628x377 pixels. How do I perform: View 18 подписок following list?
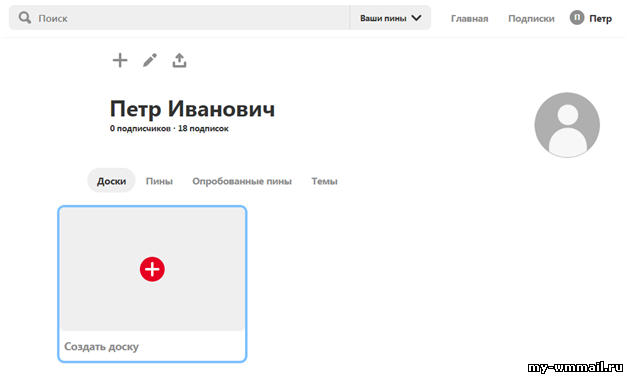tap(203, 129)
